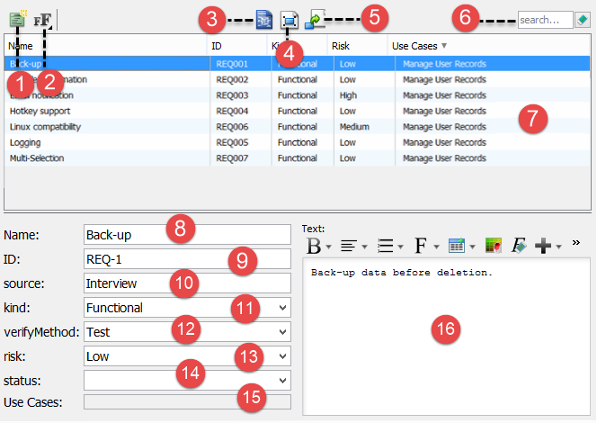The image size is (597, 423).
Task: Open the Bold B formatting dropdown
Action: click(328, 247)
